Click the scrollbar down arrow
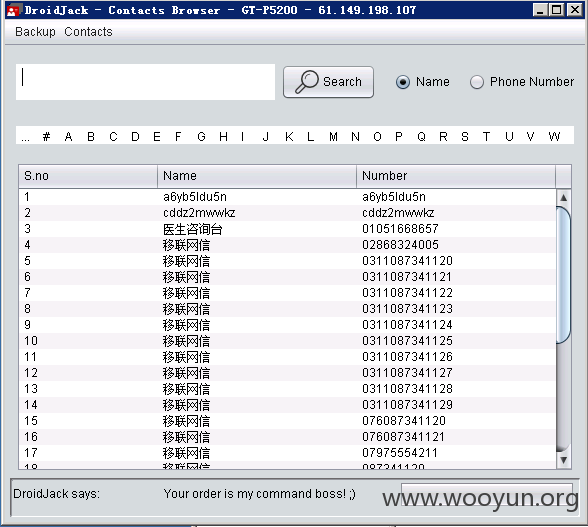588x527 pixels. click(x=564, y=460)
